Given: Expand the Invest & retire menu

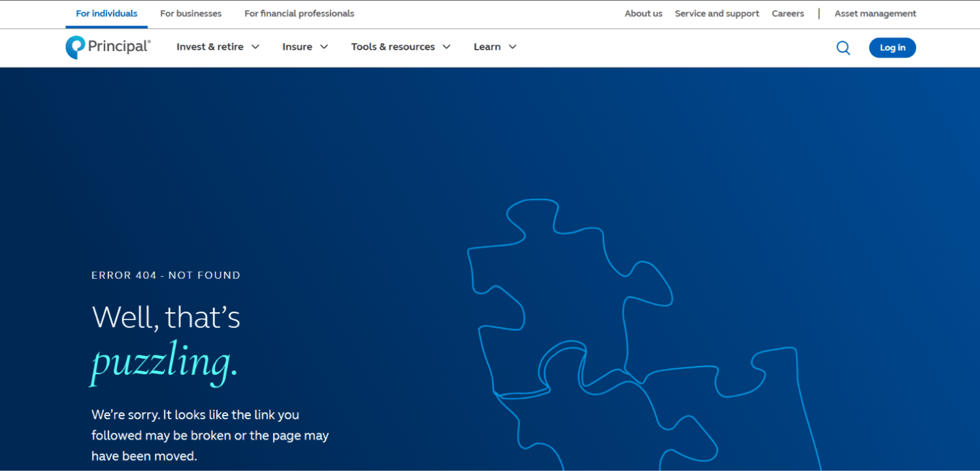Looking at the screenshot, I should tap(218, 47).
